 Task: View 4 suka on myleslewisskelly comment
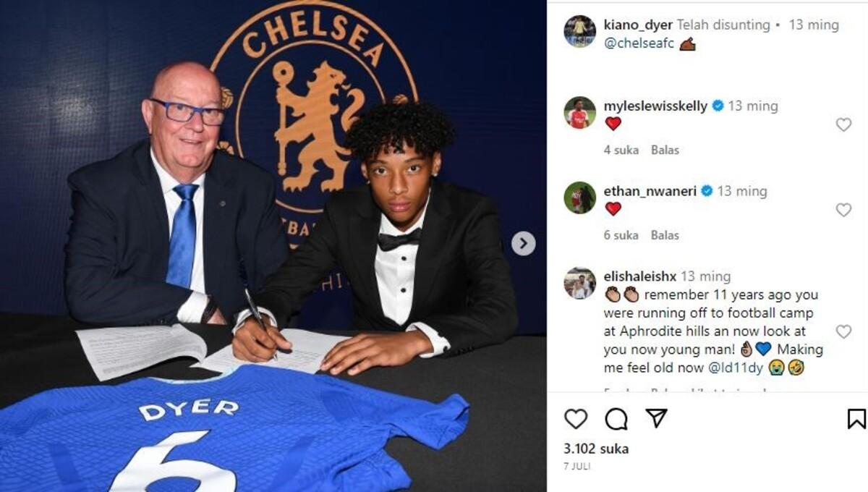pyautogui.click(x=621, y=150)
